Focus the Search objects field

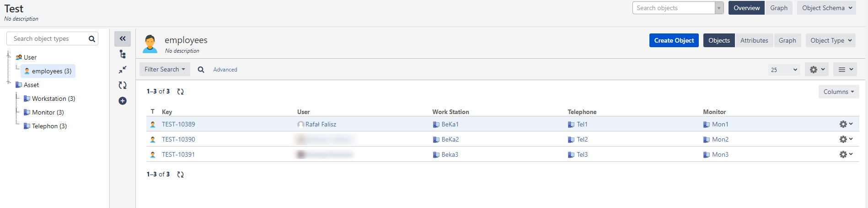pyautogui.click(x=674, y=8)
